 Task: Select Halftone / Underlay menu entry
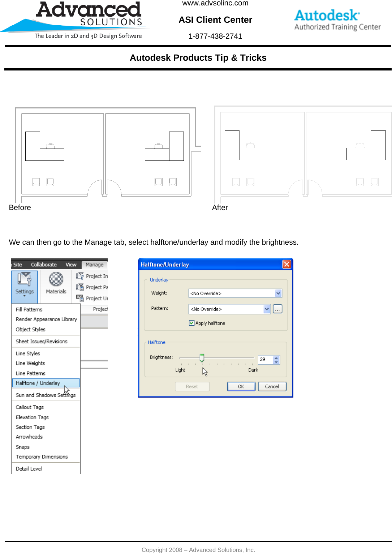(46, 383)
